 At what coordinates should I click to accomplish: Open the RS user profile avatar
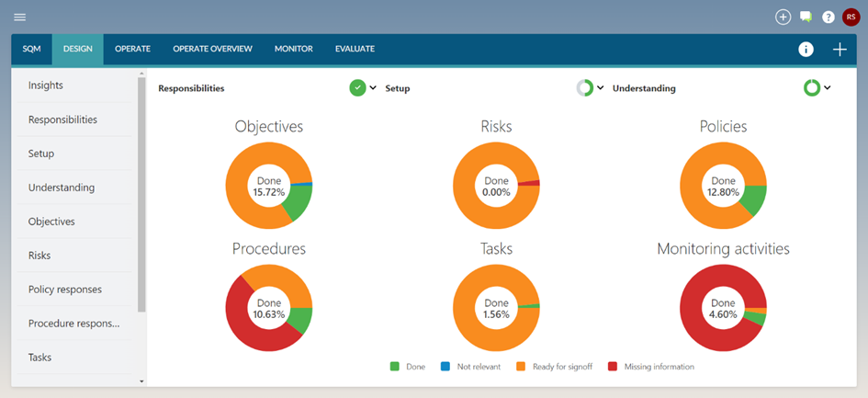[x=851, y=17]
